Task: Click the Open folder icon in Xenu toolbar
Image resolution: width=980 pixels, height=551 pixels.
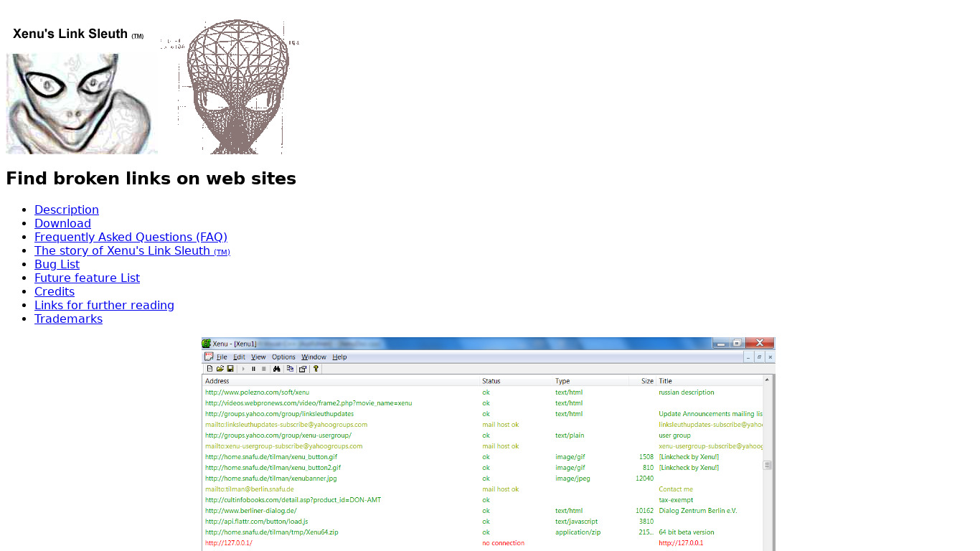Action: click(x=220, y=369)
